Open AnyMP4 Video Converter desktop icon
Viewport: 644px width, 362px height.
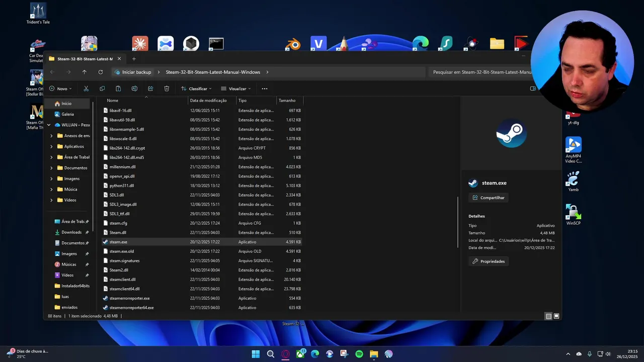click(x=573, y=150)
